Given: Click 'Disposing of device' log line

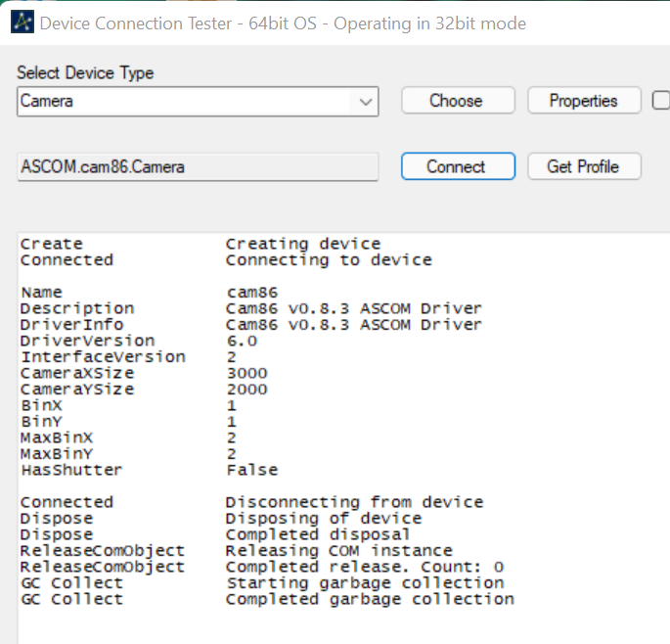Looking at the screenshot, I should click(x=324, y=519).
